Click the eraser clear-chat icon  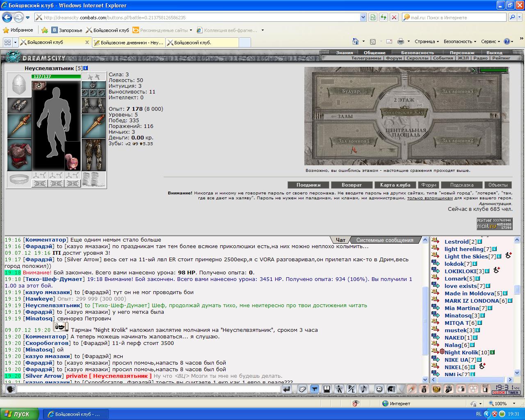click(302, 389)
